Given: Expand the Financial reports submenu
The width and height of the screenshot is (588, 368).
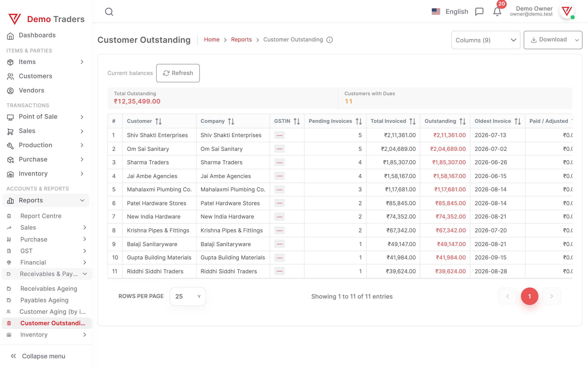Looking at the screenshot, I should pyautogui.click(x=47, y=262).
